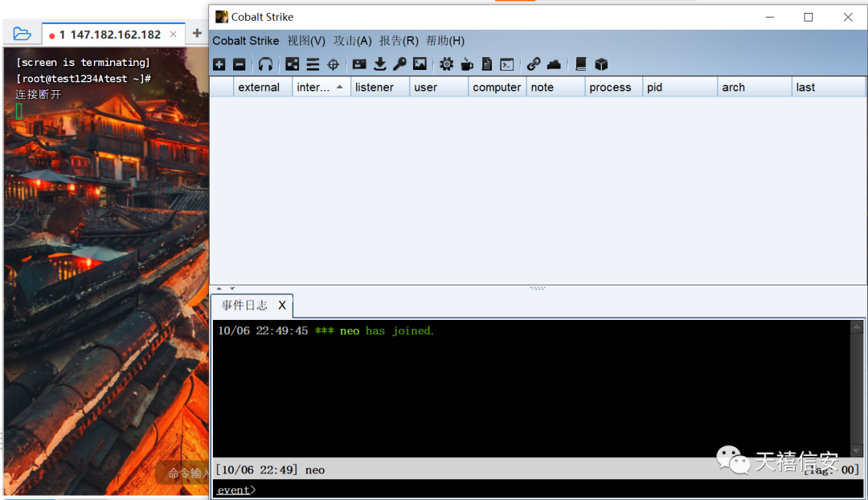
Task: Sort by the pid column header
Action: pos(679,87)
